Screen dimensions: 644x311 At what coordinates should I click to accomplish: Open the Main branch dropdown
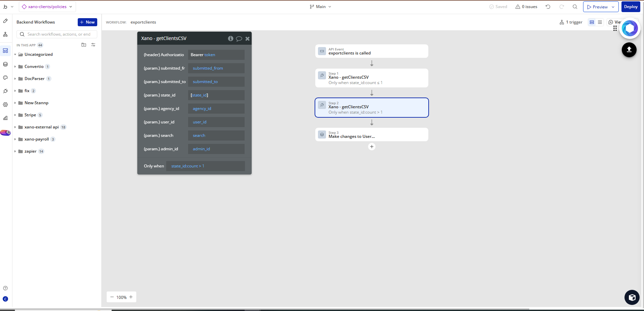[321, 7]
